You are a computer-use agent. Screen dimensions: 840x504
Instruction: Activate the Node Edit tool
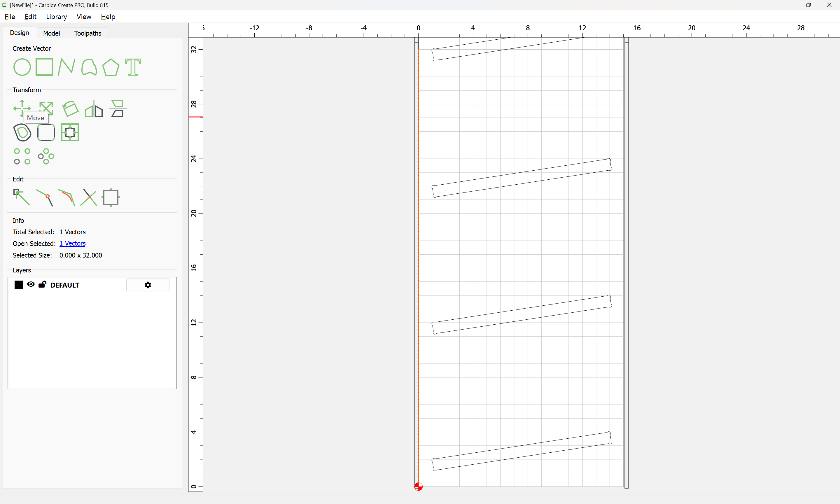click(21, 197)
